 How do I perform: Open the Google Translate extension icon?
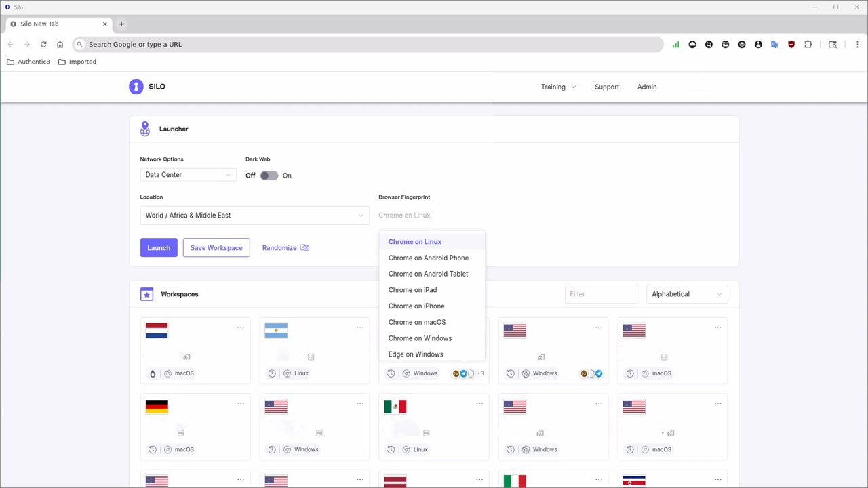pos(774,45)
